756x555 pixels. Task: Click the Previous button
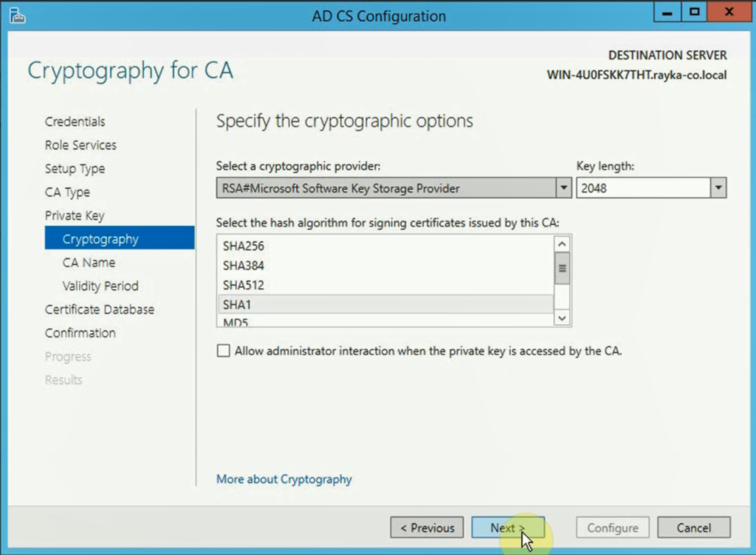point(427,528)
